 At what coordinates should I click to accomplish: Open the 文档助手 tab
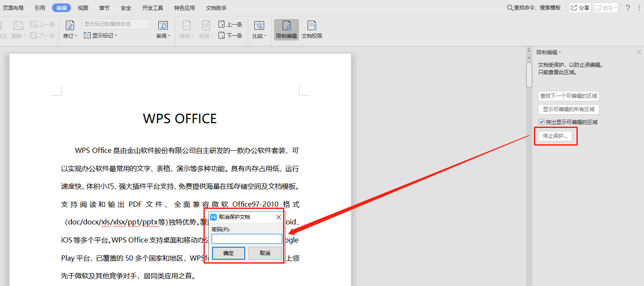tap(216, 8)
